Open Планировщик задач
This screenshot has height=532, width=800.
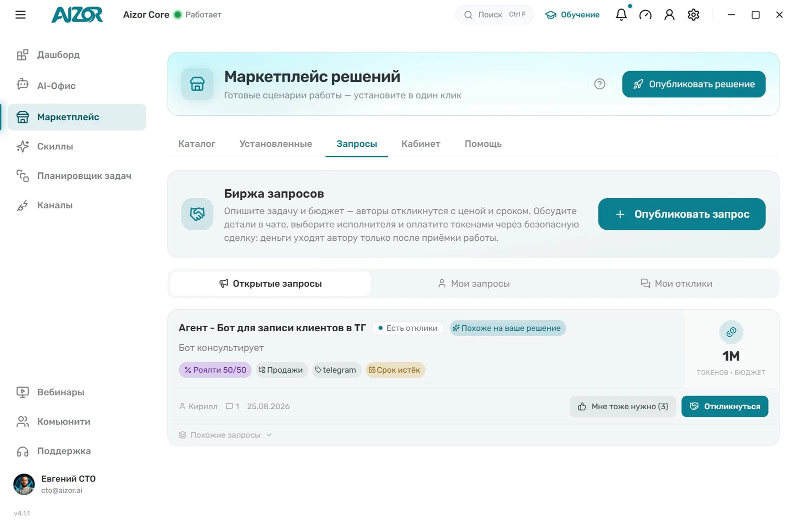coord(77,176)
